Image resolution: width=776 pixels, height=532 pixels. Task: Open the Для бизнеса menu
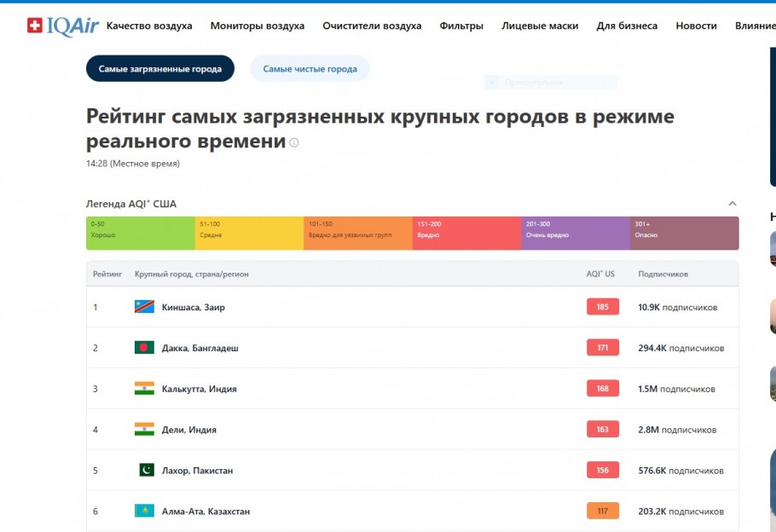(627, 26)
